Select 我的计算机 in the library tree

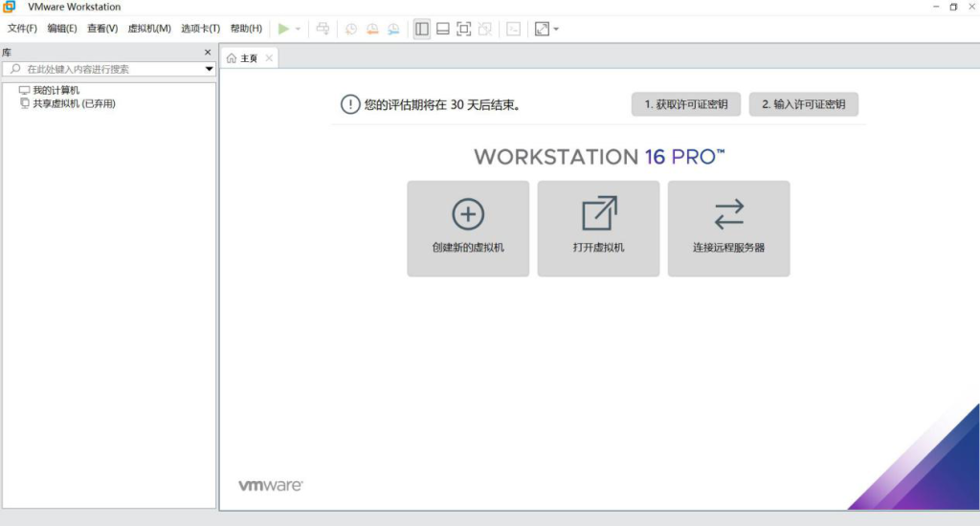(56, 90)
